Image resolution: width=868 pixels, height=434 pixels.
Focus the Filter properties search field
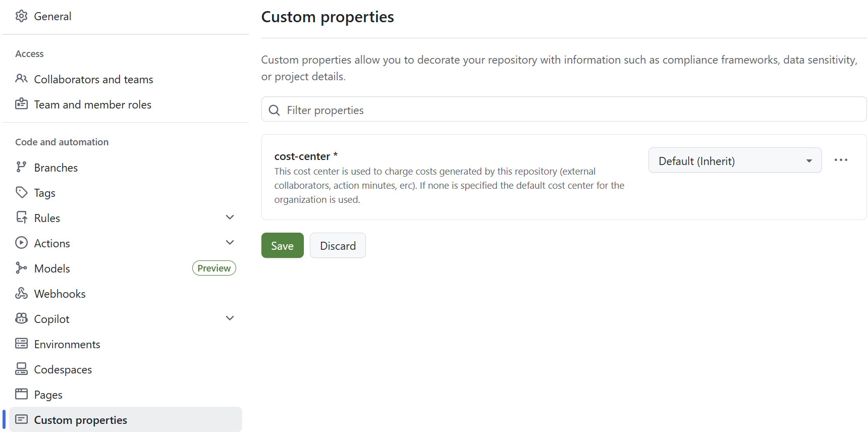coord(570,110)
